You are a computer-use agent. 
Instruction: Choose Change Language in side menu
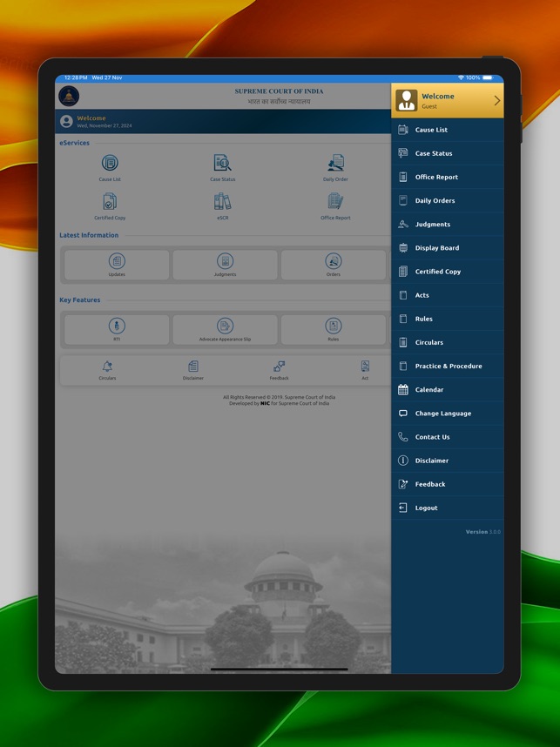[447, 414]
